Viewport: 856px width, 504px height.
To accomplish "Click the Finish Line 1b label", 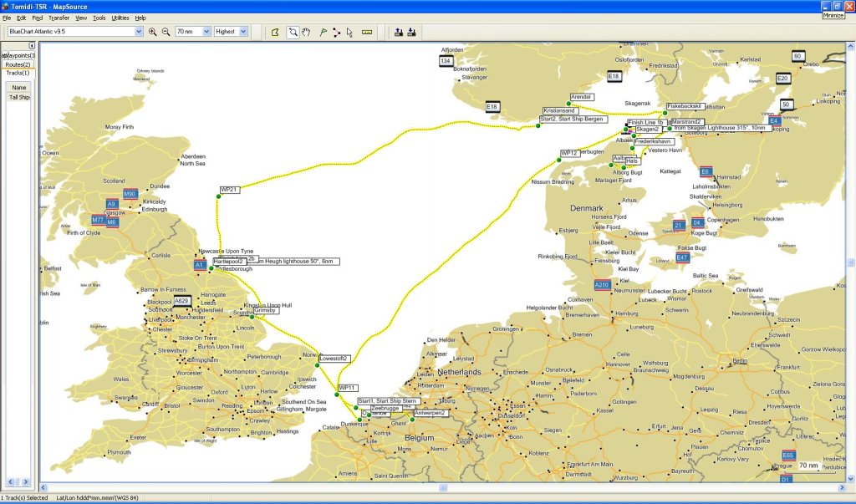I will tap(646, 122).
